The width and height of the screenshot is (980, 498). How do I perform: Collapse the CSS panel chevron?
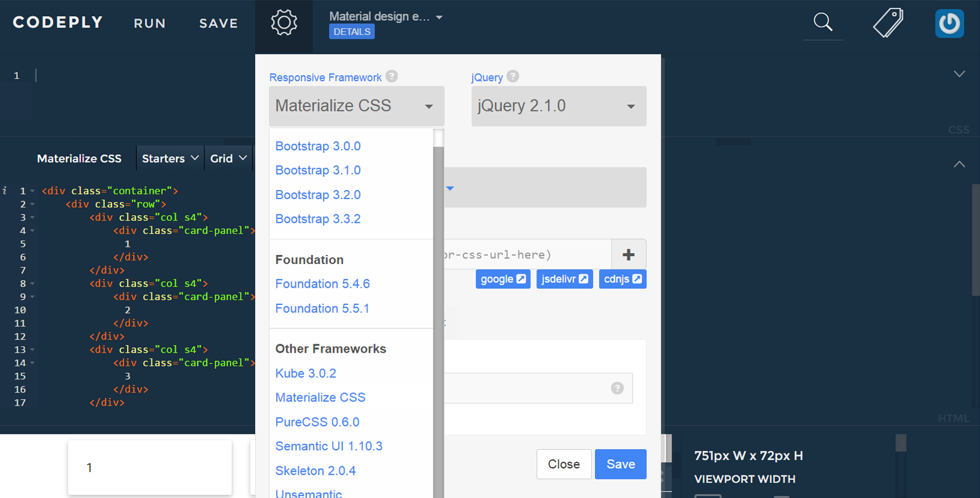click(x=959, y=74)
